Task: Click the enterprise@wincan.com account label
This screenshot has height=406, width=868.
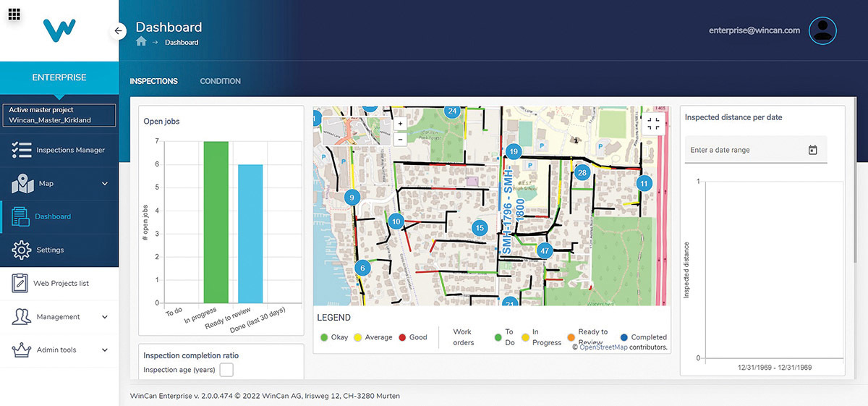Action: coord(754,30)
